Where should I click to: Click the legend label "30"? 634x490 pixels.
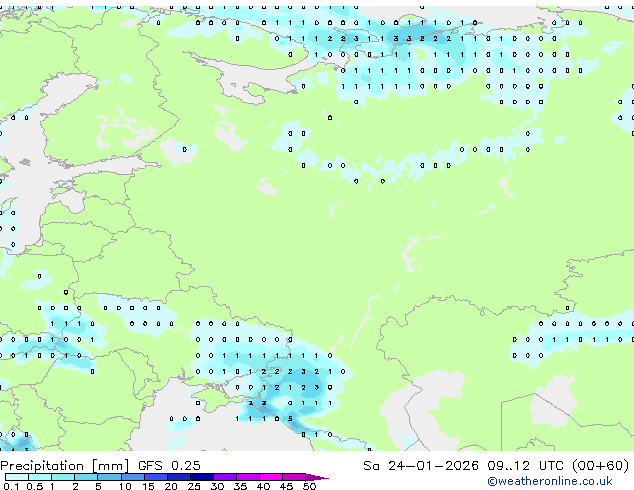[217, 486]
